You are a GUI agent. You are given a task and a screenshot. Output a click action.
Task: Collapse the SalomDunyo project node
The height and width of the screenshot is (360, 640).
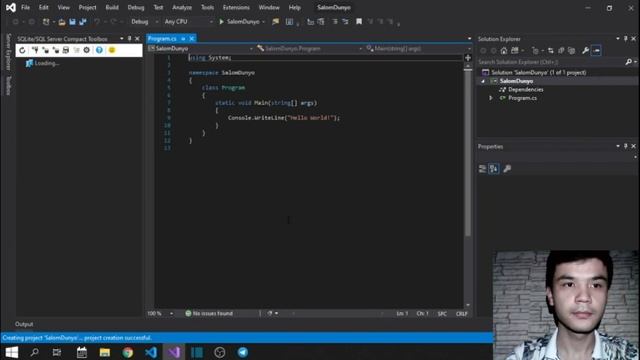pyautogui.click(x=483, y=81)
